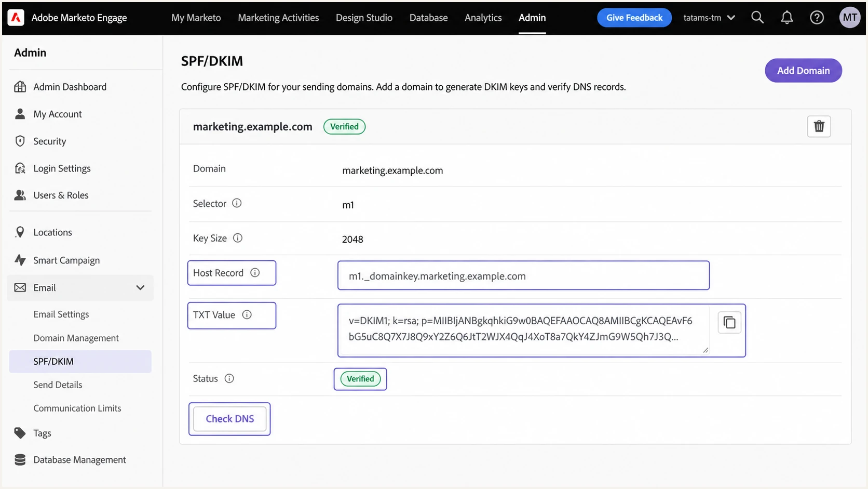Open the Analytics tab
The width and height of the screenshot is (868, 489).
[x=483, y=18]
